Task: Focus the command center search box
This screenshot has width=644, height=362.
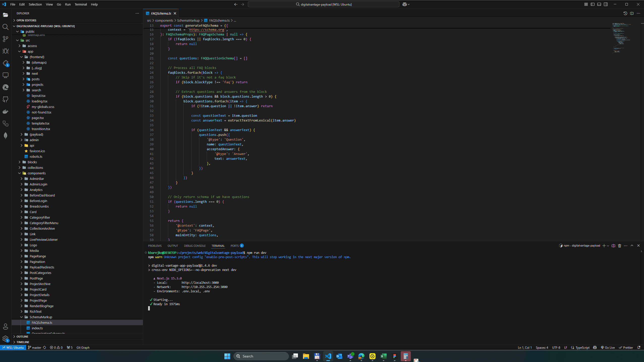Action: [323, 4]
